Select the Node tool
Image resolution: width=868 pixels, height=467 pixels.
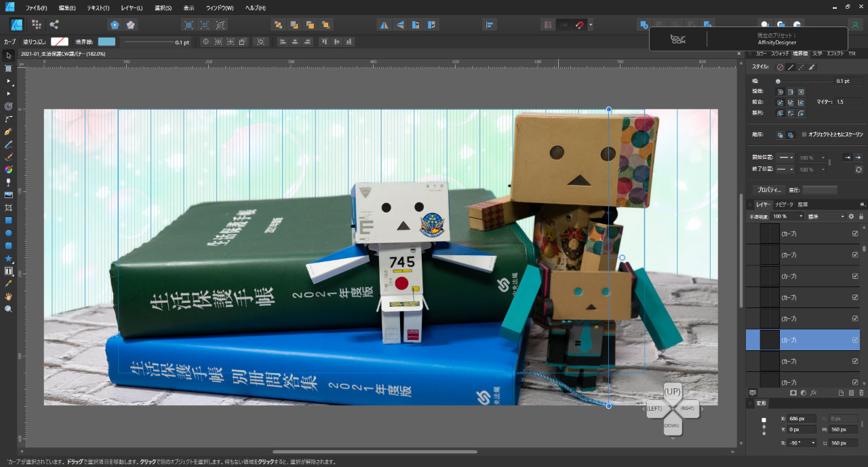pyautogui.click(x=9, y=81)
